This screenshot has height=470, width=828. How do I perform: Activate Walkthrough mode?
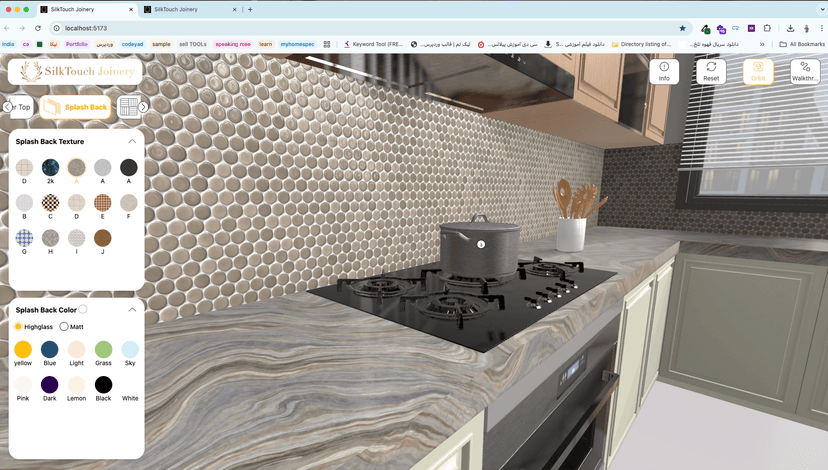805,71
